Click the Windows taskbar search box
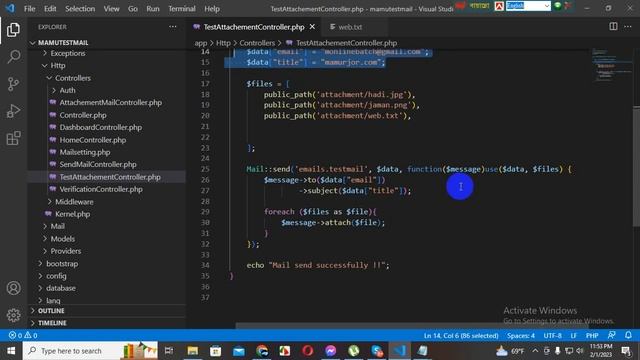 [90, 351]
